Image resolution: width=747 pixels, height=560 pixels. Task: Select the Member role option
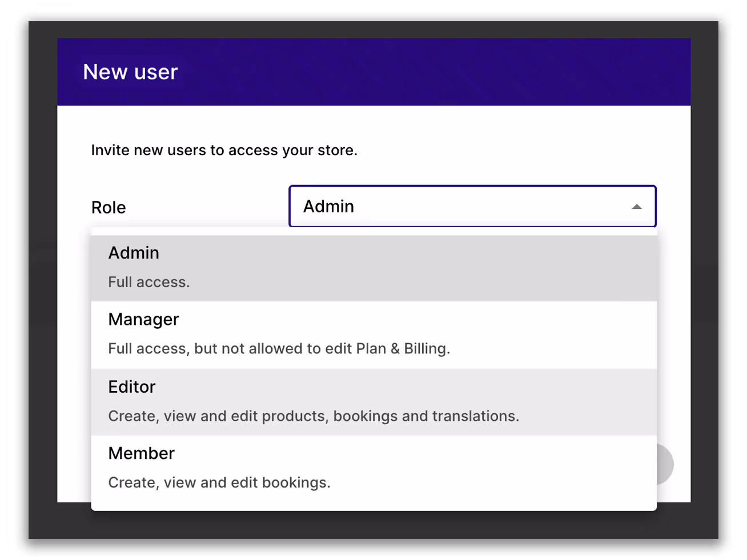(x=373, y=468)
